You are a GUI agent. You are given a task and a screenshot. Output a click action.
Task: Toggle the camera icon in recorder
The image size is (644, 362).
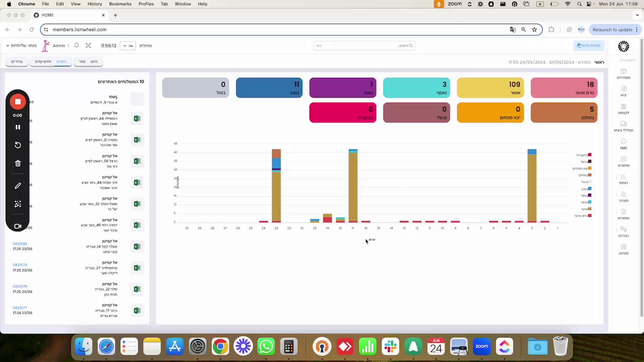point(18,226)
